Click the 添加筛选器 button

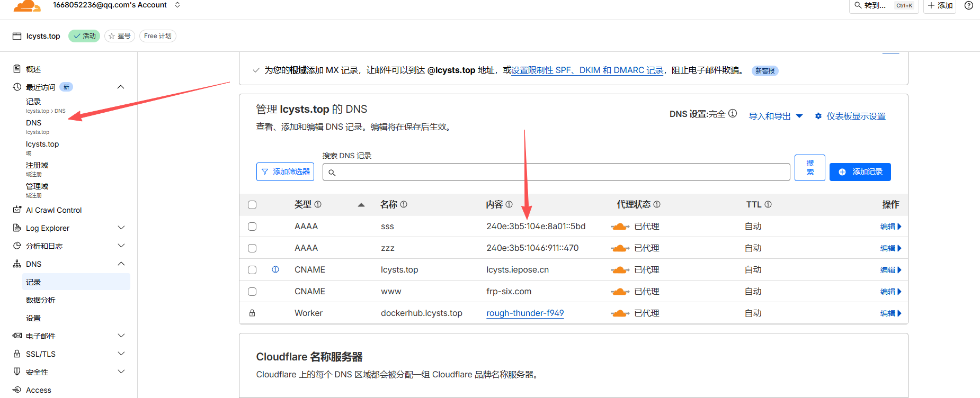click(285, 171)
